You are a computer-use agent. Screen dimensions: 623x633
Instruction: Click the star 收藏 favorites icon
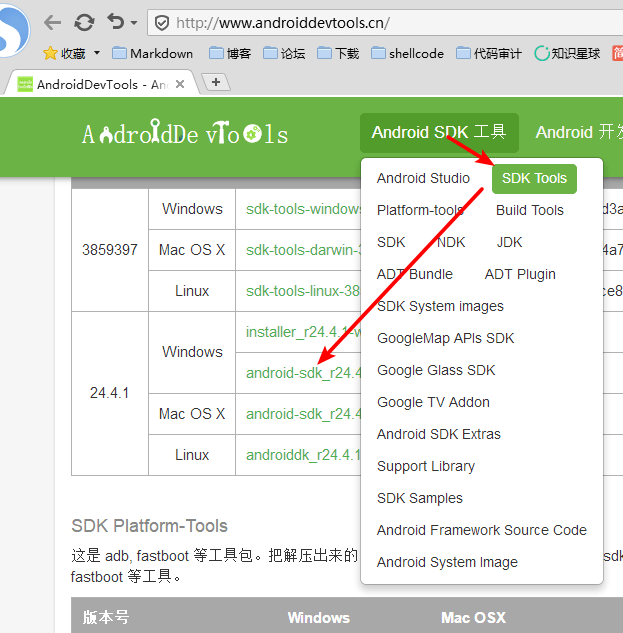coord(50,53)
